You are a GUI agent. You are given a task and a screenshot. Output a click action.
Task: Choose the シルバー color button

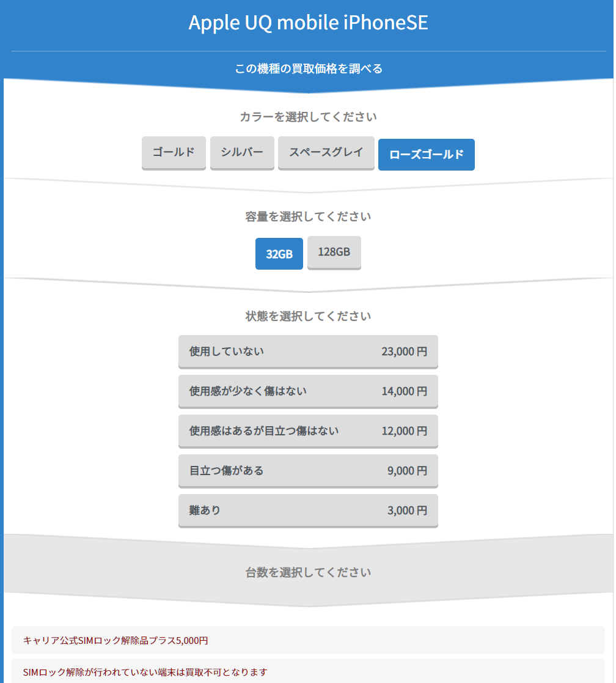pos(242,153)
